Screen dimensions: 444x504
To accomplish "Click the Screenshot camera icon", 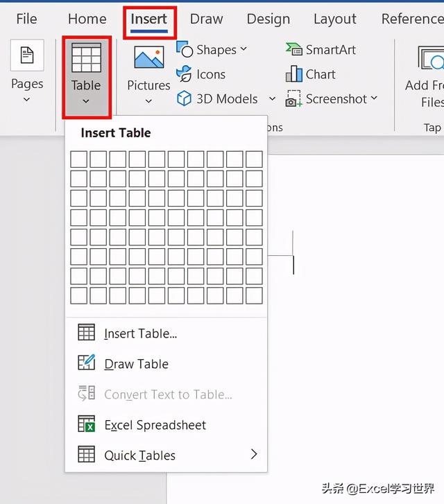I will coord(294,99).
